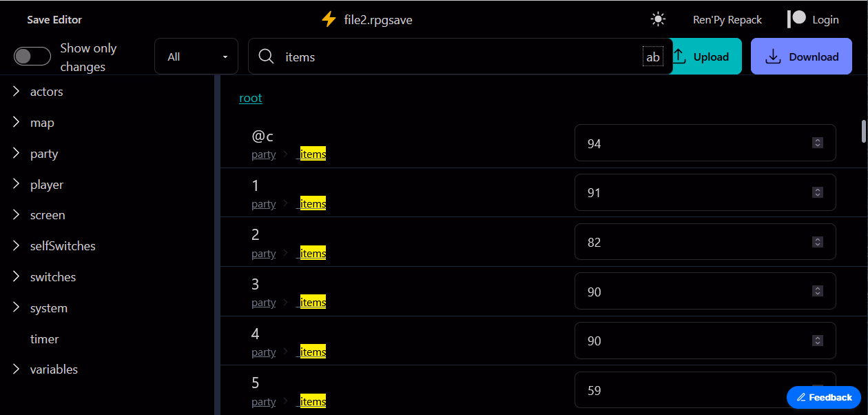Screen dimensions: 868x415
Task: Click the party breadcrumb link under item 3
Action: point(263,303)
